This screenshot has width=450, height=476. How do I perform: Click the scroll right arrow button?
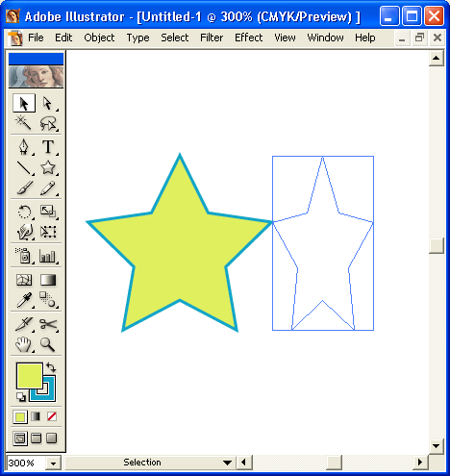(420, 463)
